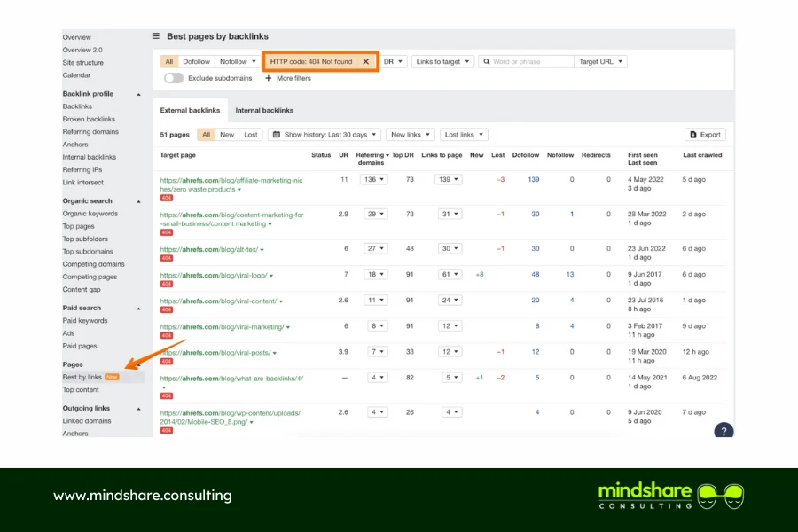Image resolution: width=798 pixels, height=532 pixels.
Task: Open Calendar in the sidebar
Action: pyautogui.click(x=76, y=75)
